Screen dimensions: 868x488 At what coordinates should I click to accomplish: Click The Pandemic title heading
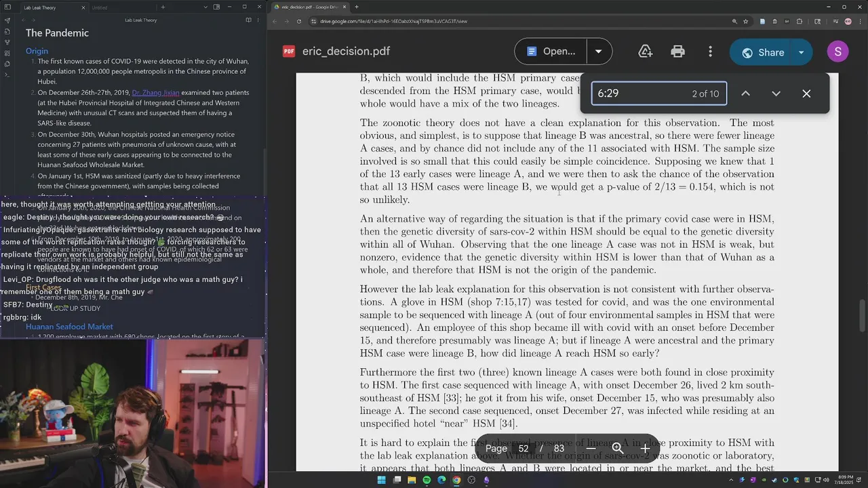pos(57,33)
